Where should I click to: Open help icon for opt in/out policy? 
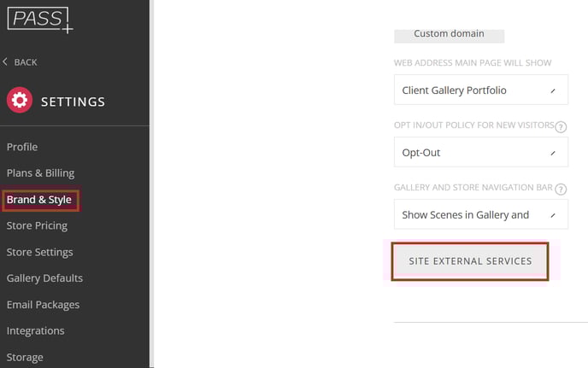(x=561, y=126)
